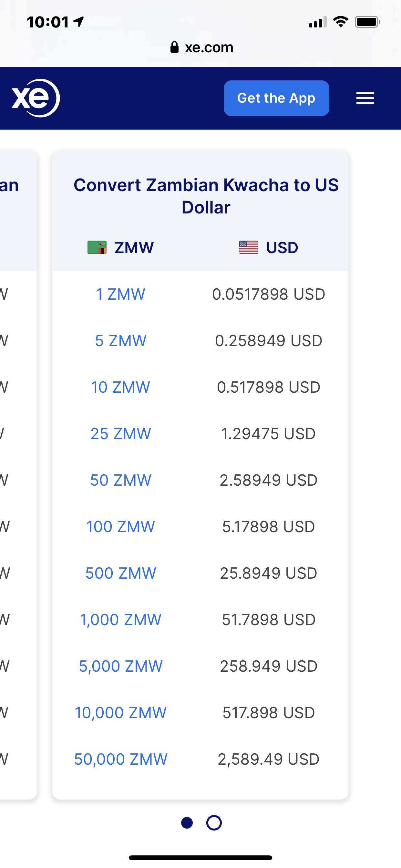Viewport: 401px width, 868px height.
Task: Tap the lock icon beside xe.com
Action: (174, 47)
